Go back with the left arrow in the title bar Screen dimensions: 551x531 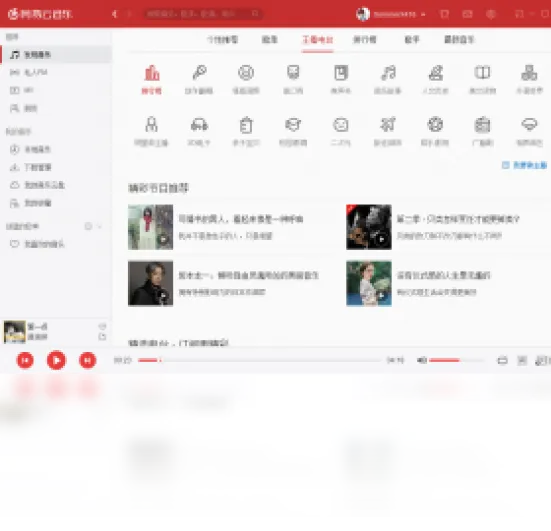coord(114,14)
